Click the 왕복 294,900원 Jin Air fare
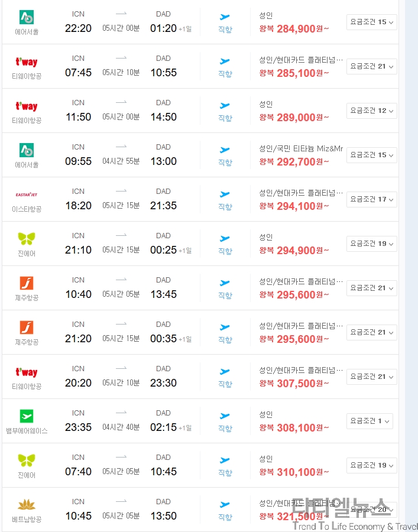Screen dimensions: 418x532 point(294,251)
